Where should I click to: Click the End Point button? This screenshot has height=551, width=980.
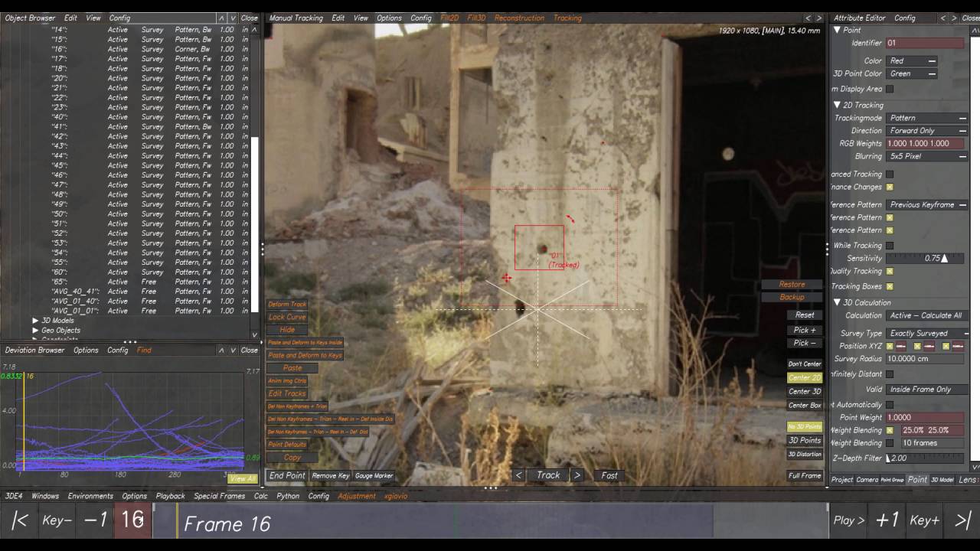tap(287, 475)
